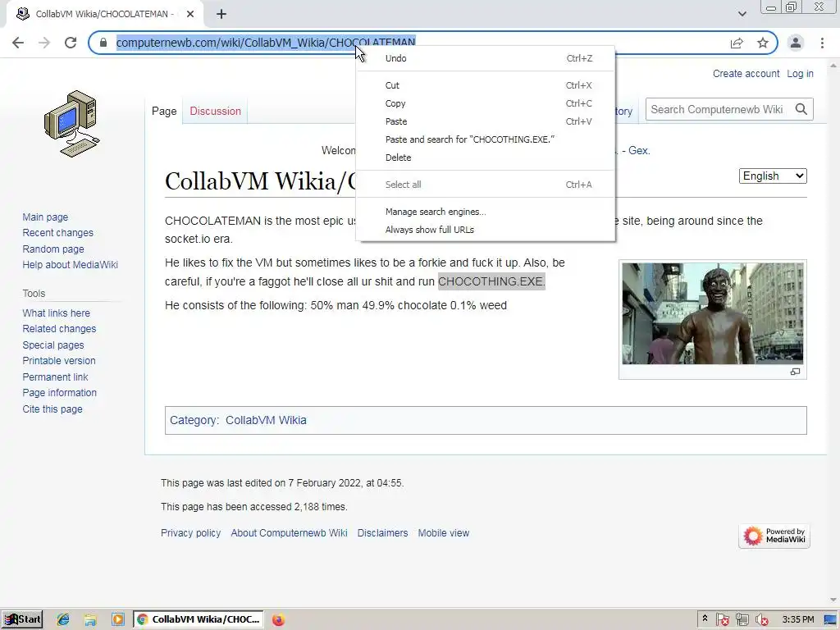Click the Chrome CollabVM taskbar button
This screenshot has height=630, width=840.
[199, 619]
